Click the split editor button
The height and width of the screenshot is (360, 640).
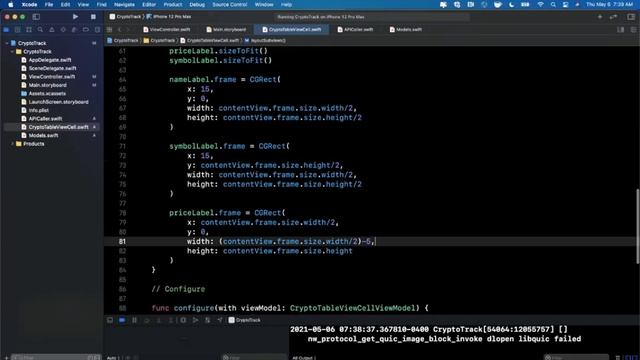(620, 29)
